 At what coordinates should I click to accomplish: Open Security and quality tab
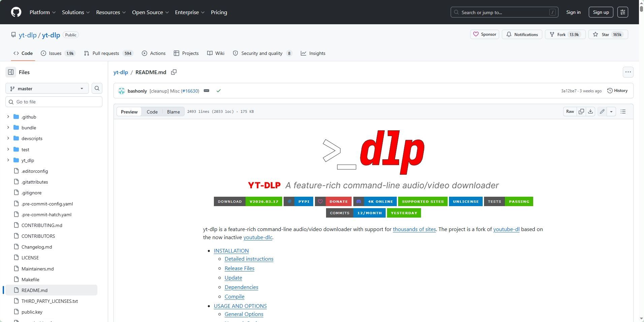coord(262,53)
